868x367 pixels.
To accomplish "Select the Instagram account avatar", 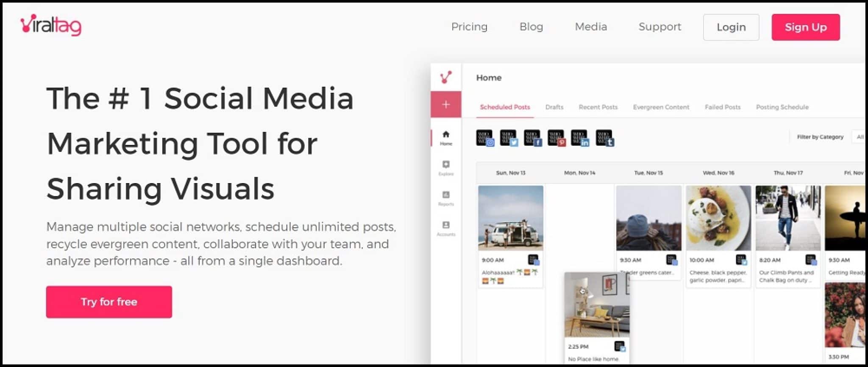I will click(485, 138).
